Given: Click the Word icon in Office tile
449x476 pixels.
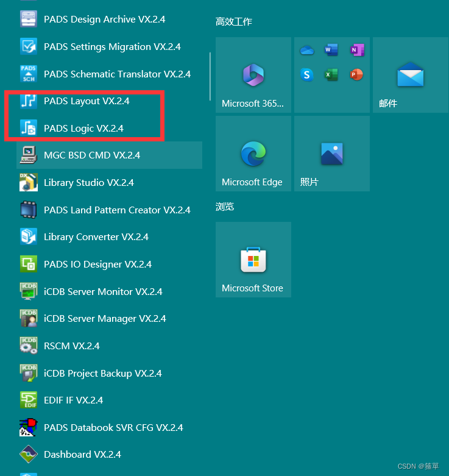Looking at the screenshot, I should point(331,50).
